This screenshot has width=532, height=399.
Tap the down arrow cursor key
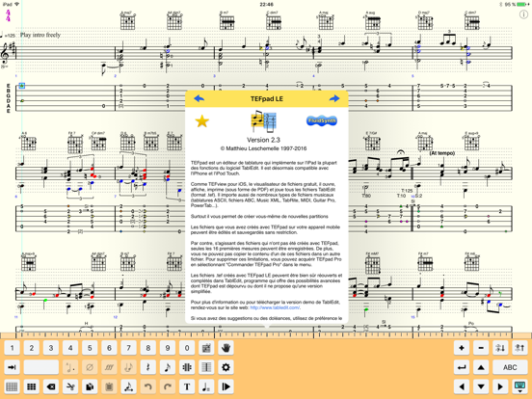click(481, 386)
